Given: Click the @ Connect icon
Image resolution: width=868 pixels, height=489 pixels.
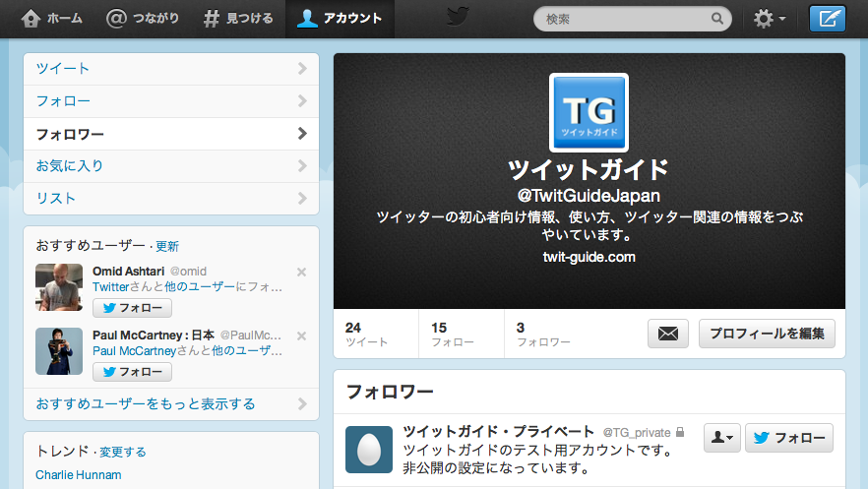Looking at the screenshot, I should tap(116, 19).
